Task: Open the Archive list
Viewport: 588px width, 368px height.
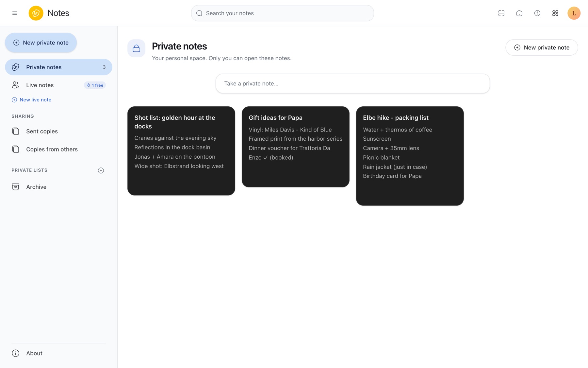Action: [x=58, y=187]
